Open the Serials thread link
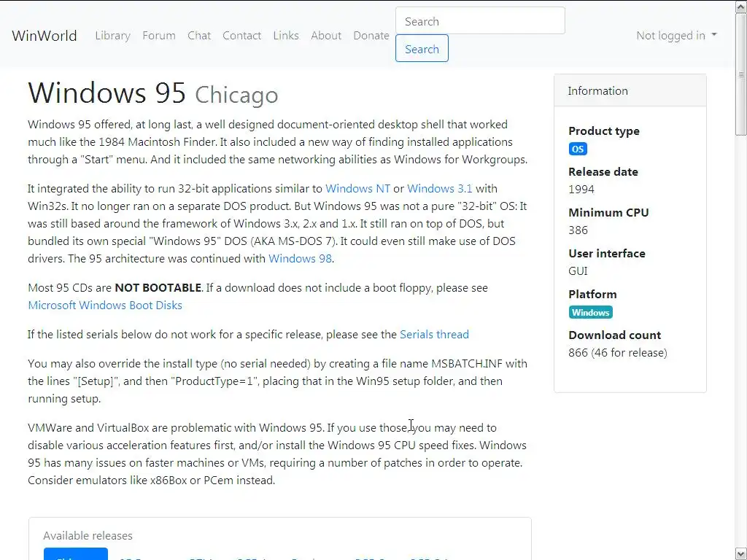Image resolution: width=747 pixels, height=560 pixels. pos(434,334)
